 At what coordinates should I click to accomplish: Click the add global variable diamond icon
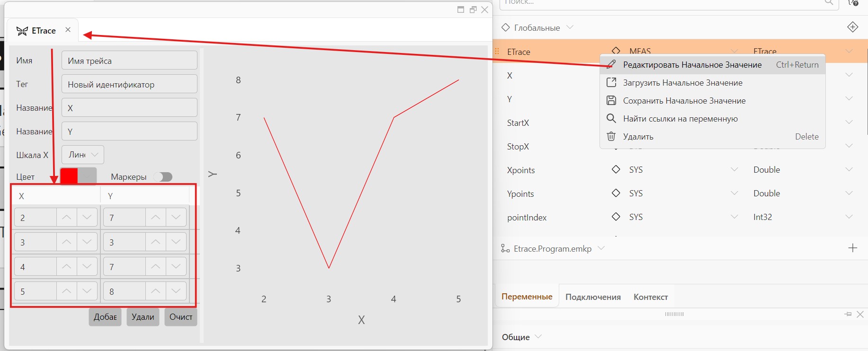[x=852, y=27]
